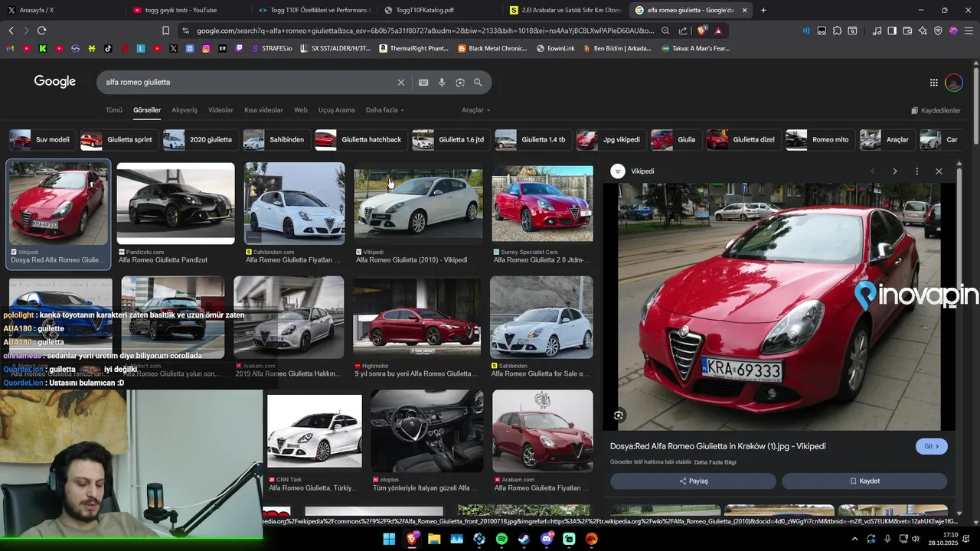Show the next image in preview panel

tap(894, 171)
